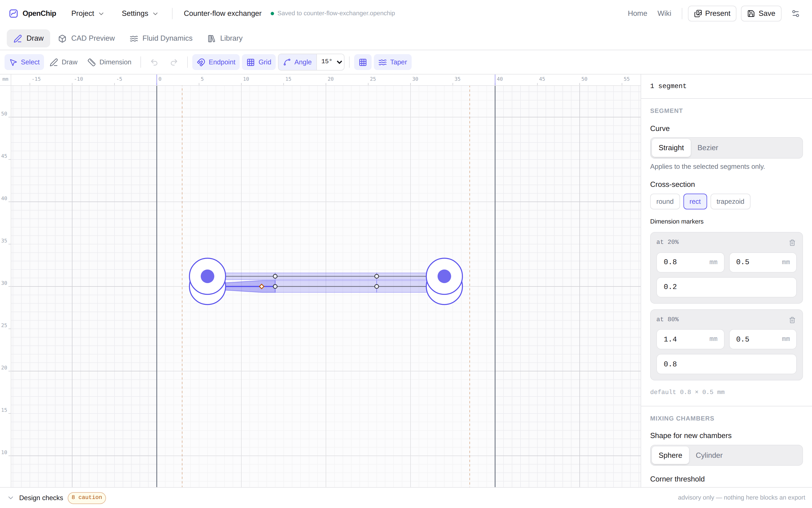
Task: Select Sphere chamber shape
Action: (x=670, y=455)
